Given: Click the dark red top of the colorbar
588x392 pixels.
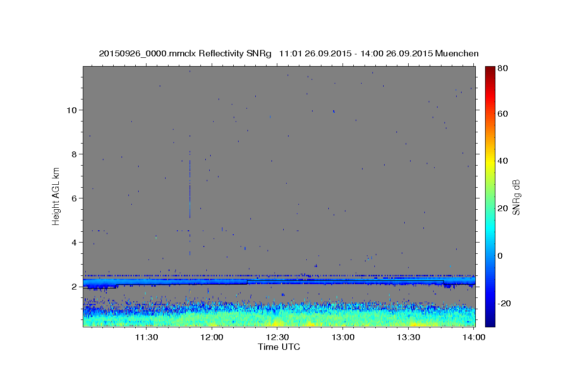Looking at the screenshot, I should pos(490,70).
